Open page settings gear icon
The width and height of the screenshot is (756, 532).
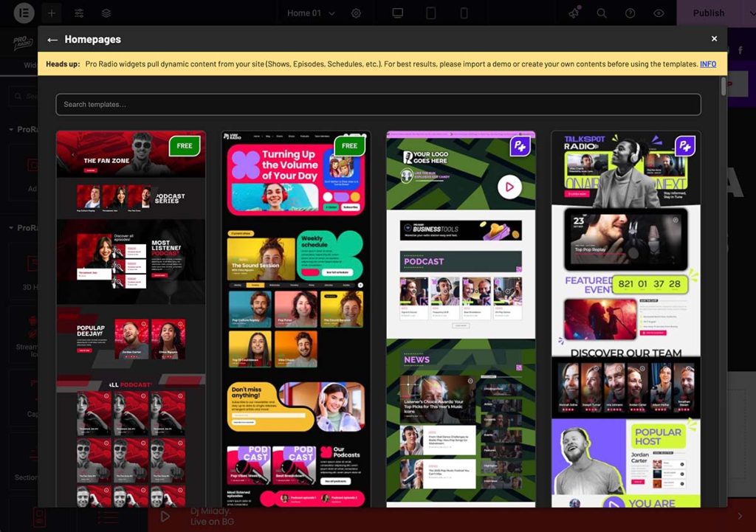tap(357, 13)
